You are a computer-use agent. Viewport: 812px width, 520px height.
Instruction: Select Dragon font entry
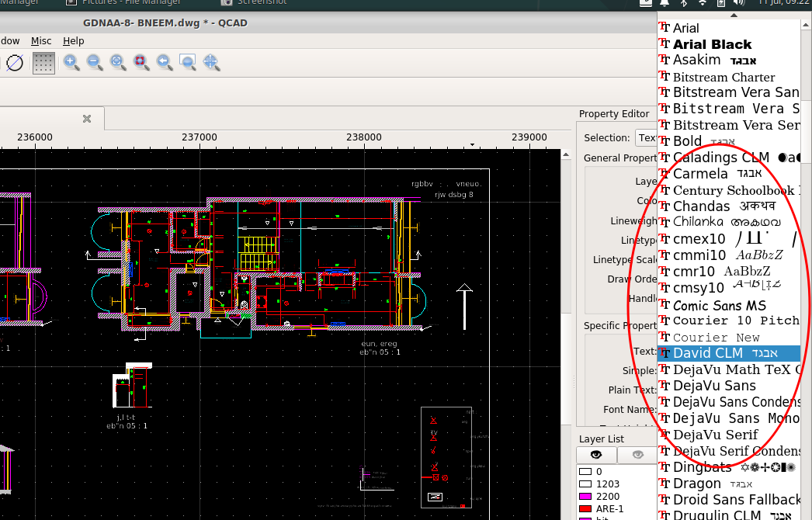click(x=729, y=484)
